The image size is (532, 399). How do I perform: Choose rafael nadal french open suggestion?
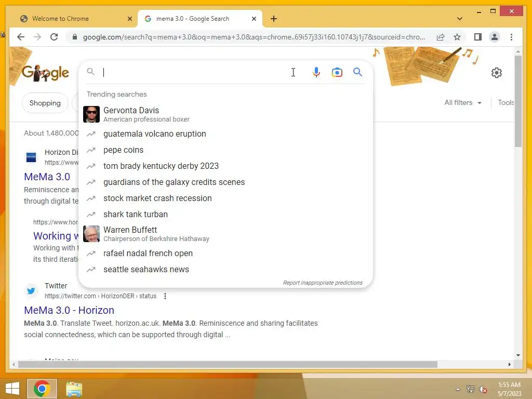click(225, 254)
